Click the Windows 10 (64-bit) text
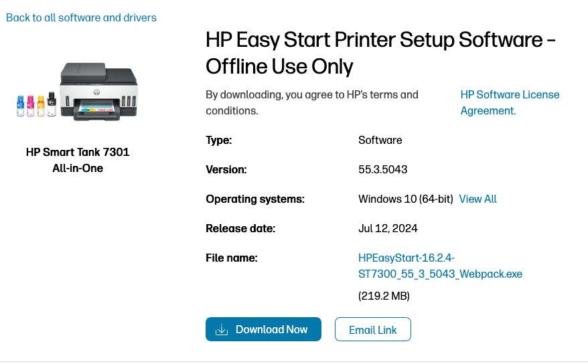The height and width of the screenshot is (364, 588). (406, 199)
